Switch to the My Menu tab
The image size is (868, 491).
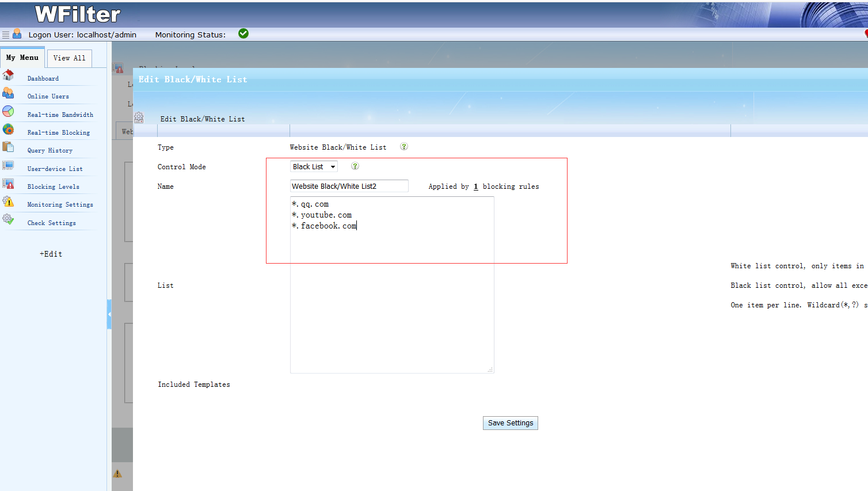[22, 58]
